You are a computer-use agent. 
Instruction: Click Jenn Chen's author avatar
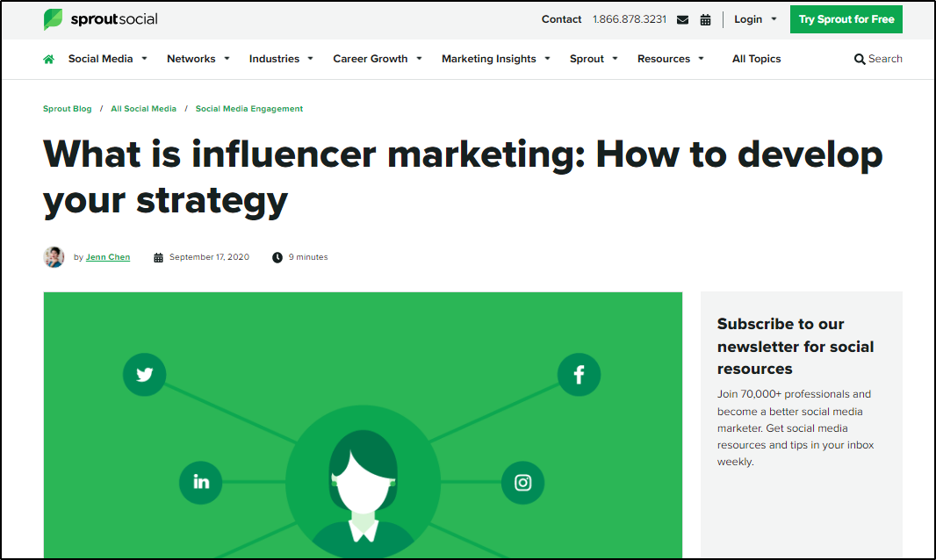coord(54,257)
